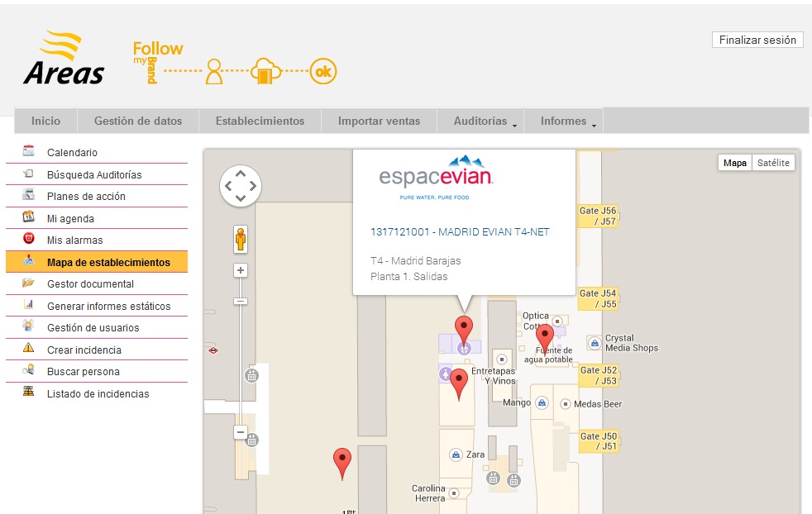812x514 pixels.
Task: Open the Establecimientos menu item
Action: pos(260,121)
